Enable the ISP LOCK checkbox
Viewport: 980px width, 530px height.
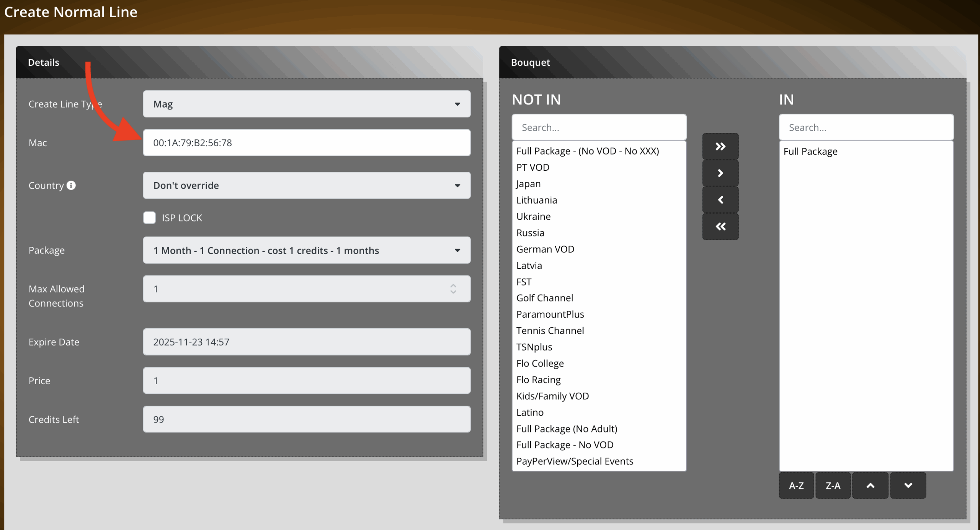149,218
